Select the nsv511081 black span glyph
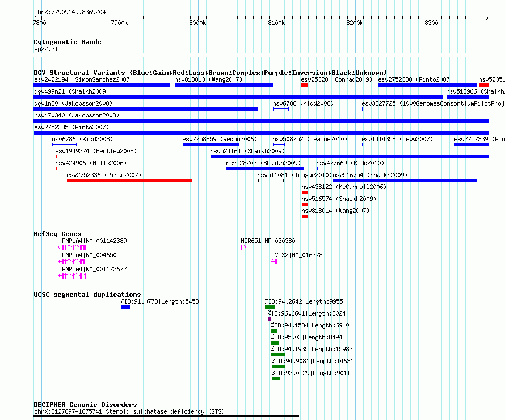 [271, 180]
